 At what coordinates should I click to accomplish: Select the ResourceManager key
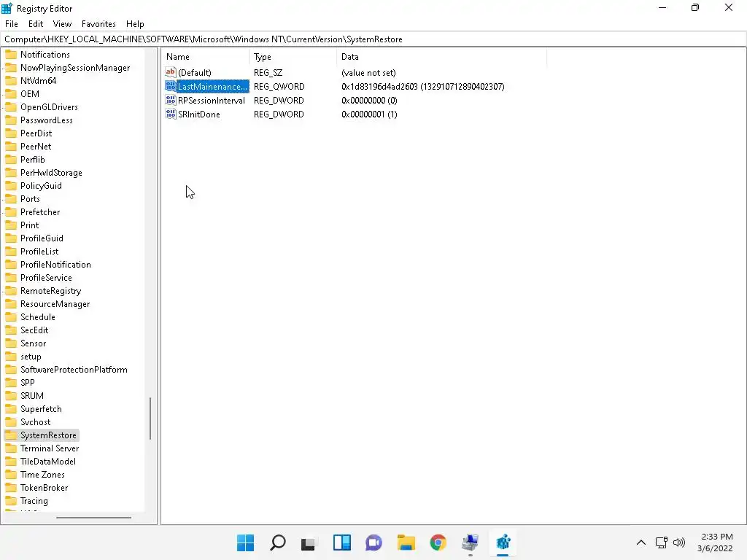point(55,304)
